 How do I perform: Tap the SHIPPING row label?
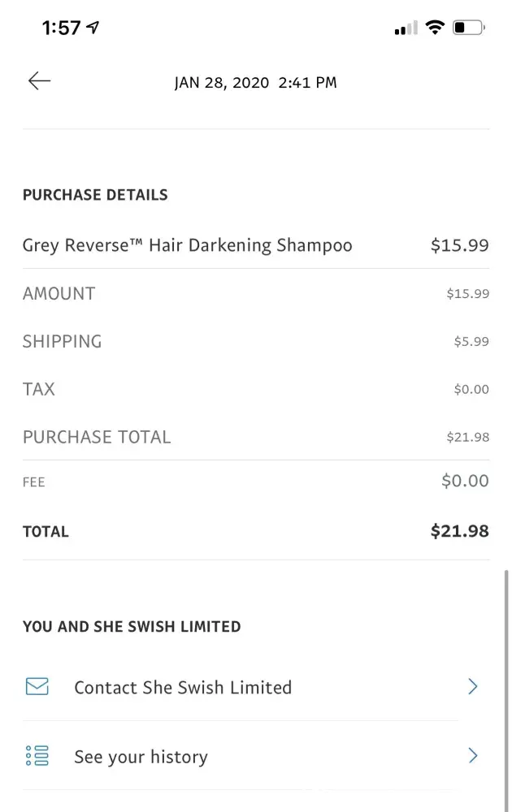click(62, 341)
